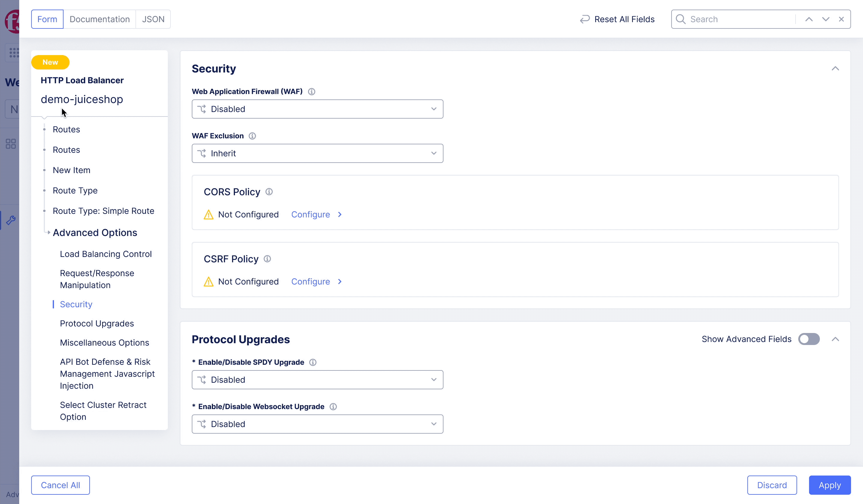This screenshot has width=863, height=504.
Task: Select Miscellaneous Options in the sidebar
Action: point(105,343)
